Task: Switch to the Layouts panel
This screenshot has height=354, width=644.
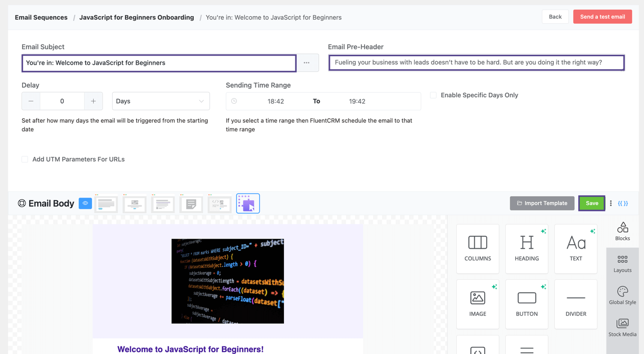Action: [622, 263]
